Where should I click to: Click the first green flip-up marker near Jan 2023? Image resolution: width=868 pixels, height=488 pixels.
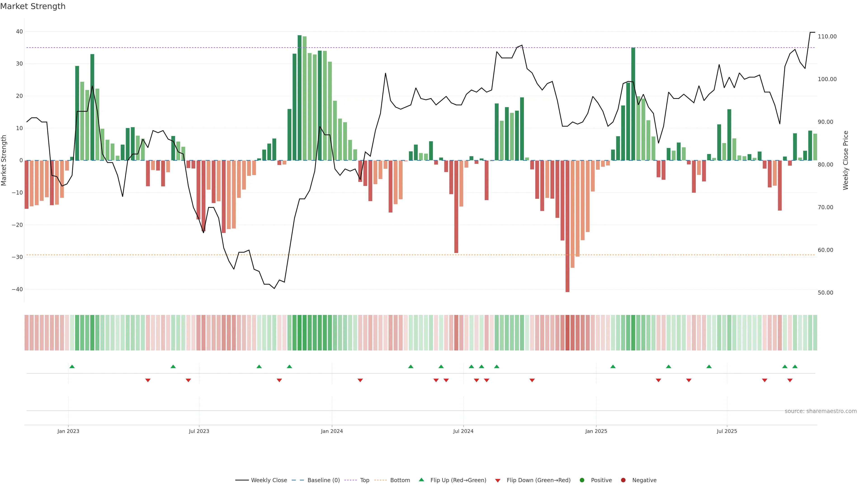[72, 366]
